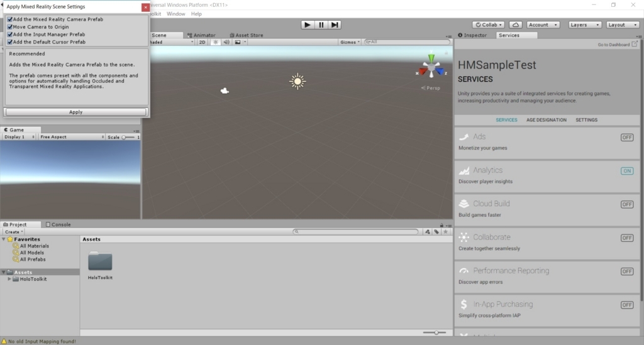This screenshot has width=644, height=345.
Task: Toggle Cloud Build OFF switch
Action: (627, 204)
